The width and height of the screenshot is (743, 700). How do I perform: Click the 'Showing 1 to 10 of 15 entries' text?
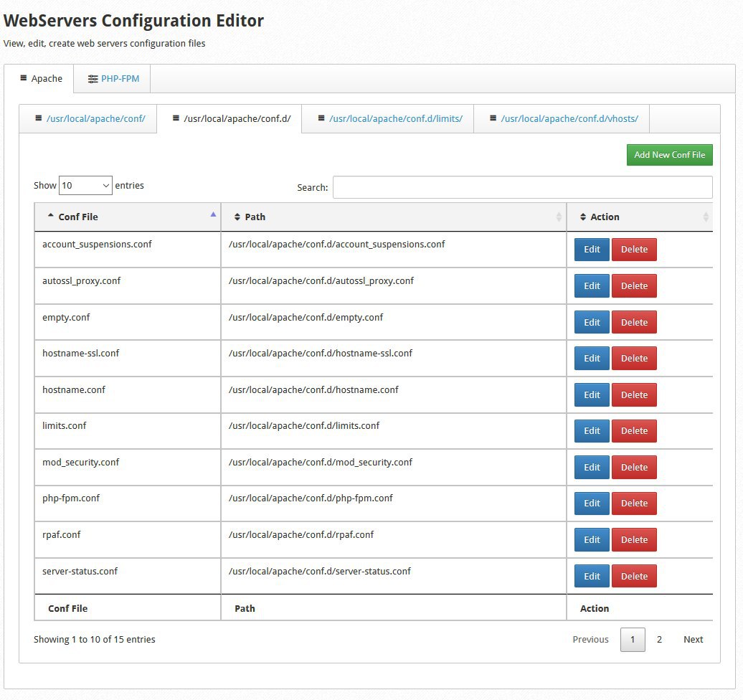(94, 640)
